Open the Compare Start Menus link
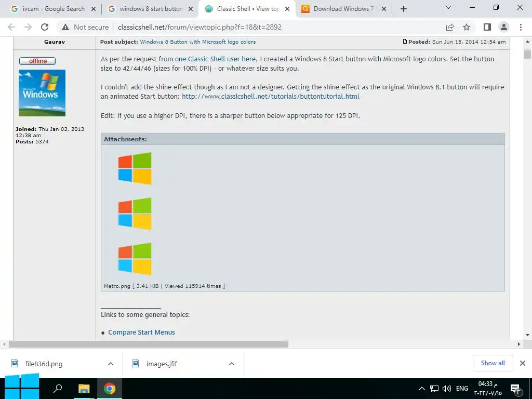This screenshot has width=532, height=399. pos(141,332)
